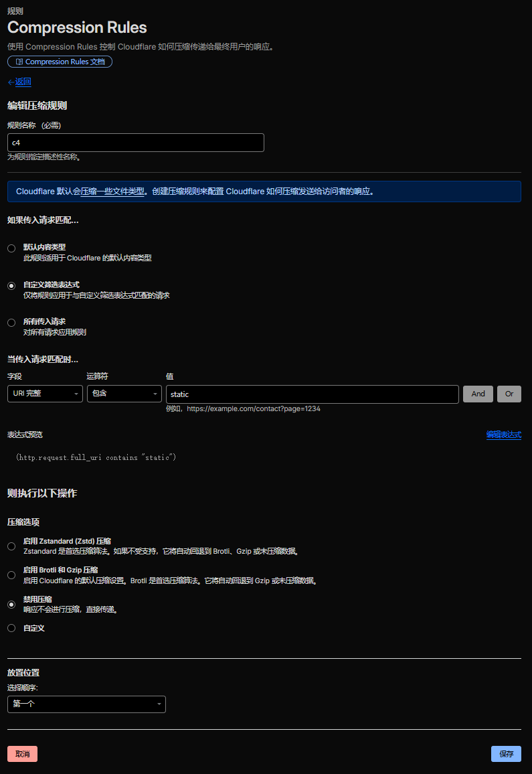The height and width of the screenshot is (774, 532).
Task: Click the 规则名称 input field containing c4
Action: click(135, 143)
